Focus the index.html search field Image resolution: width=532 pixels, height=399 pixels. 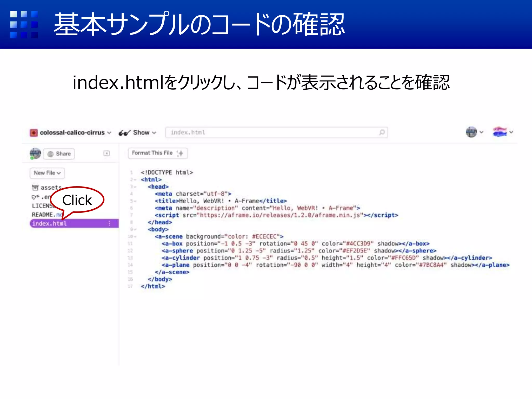277,132
